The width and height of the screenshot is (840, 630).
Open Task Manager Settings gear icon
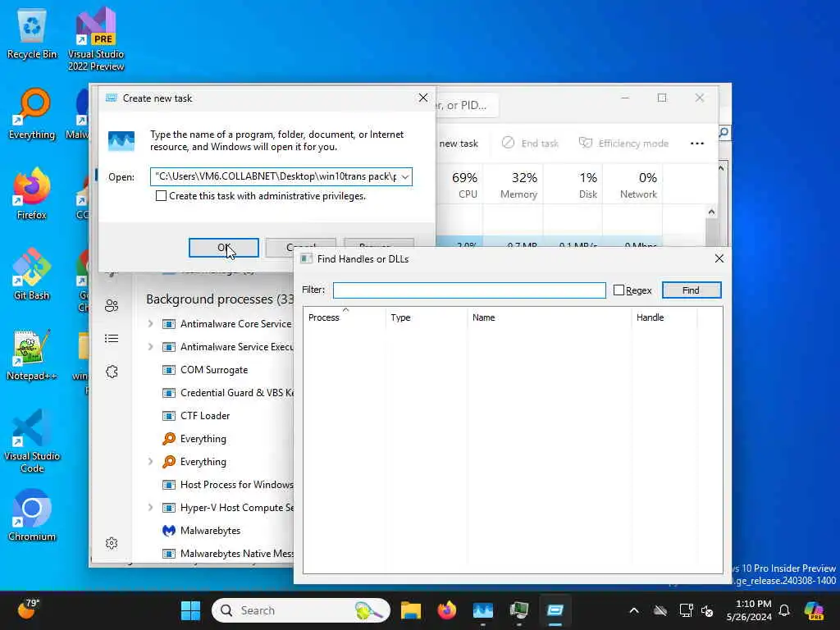[x=112, y=543]
